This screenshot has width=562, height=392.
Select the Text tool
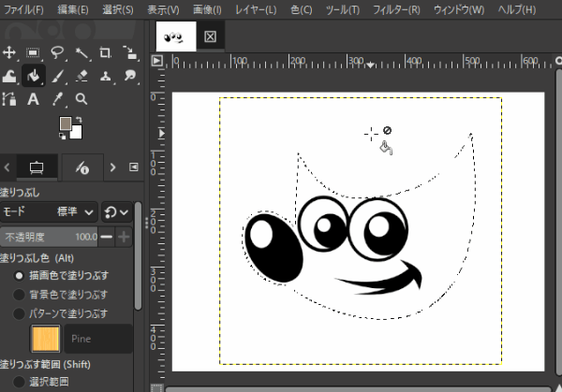coord(34,99)
